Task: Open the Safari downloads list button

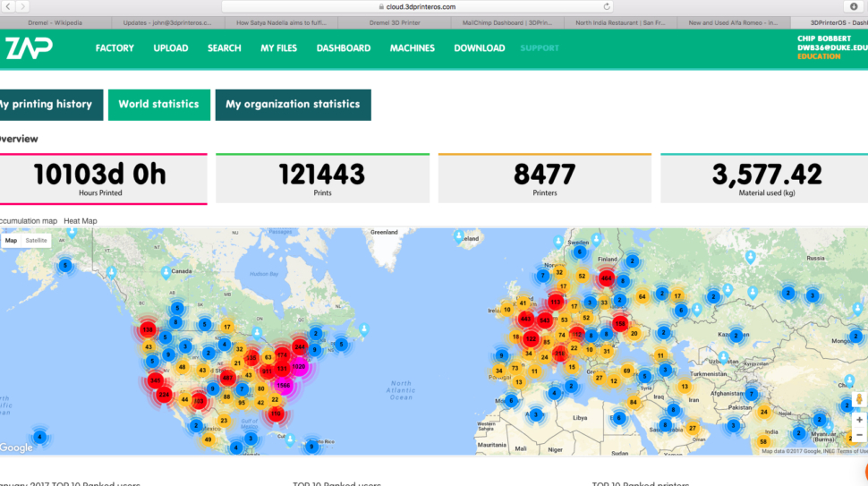Action: (853, 6)
